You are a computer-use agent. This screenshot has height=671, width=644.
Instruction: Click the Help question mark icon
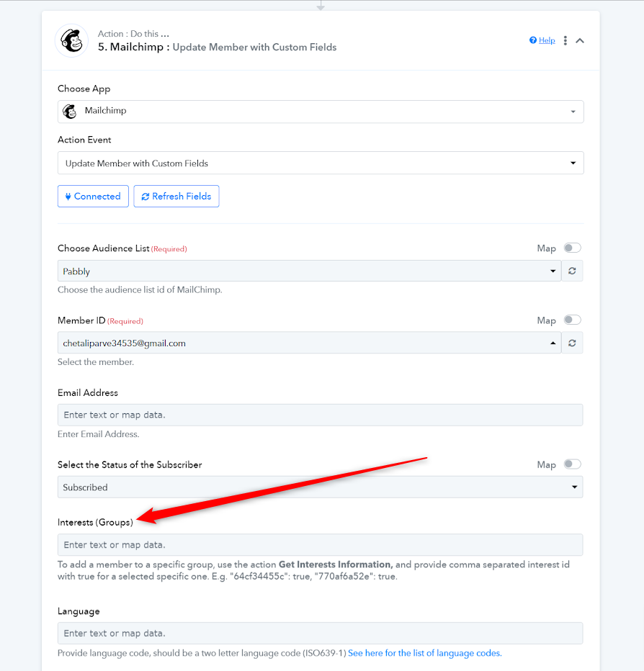[533, 40]
